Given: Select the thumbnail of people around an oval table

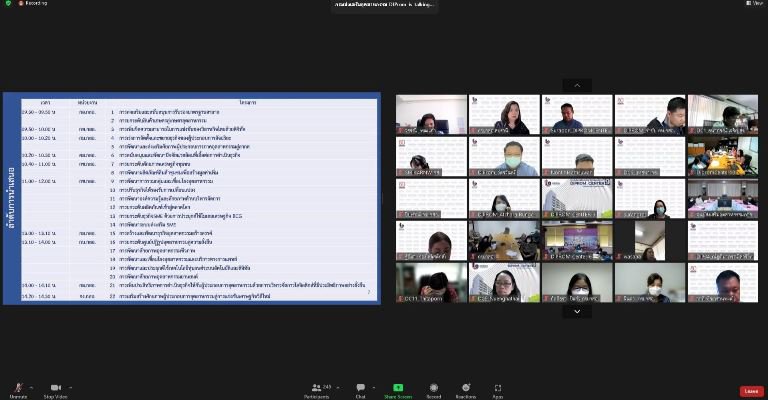Looking at the screenshot, I should click(504, 240).
